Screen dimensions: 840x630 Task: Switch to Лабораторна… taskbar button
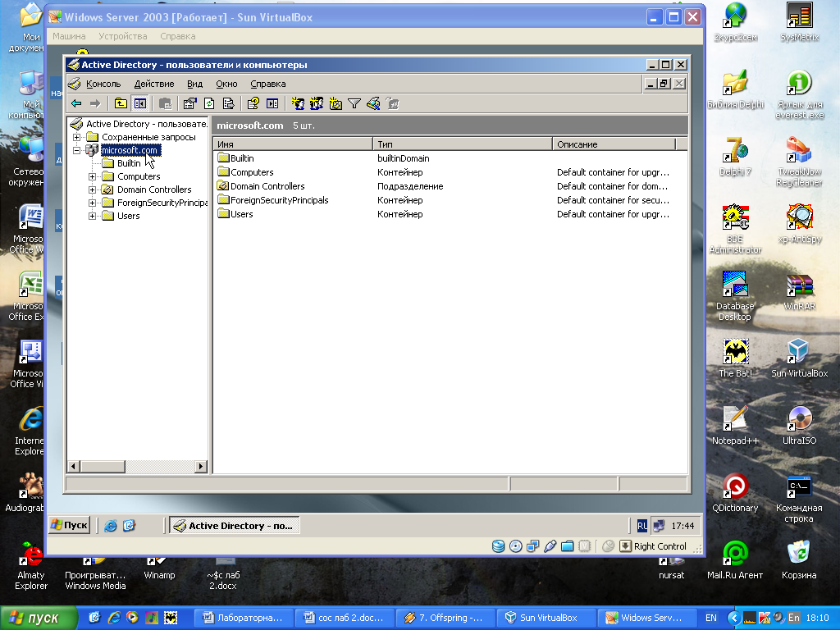(244, 618)
